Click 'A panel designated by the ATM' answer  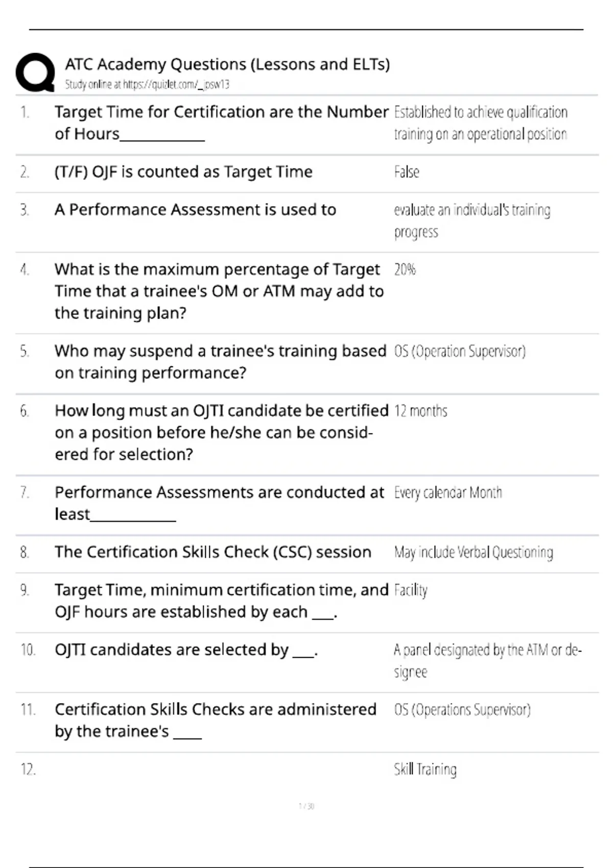(488, 661)
